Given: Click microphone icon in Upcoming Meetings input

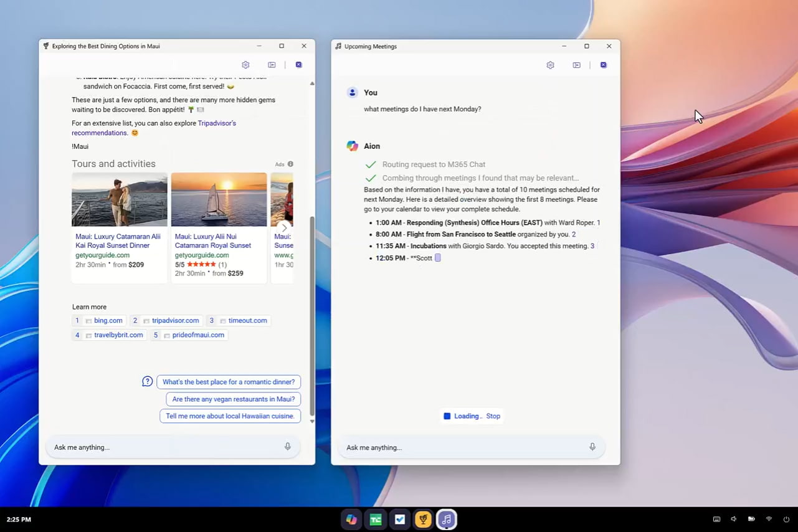Looking at the screenshot, I should click(592, 447).
